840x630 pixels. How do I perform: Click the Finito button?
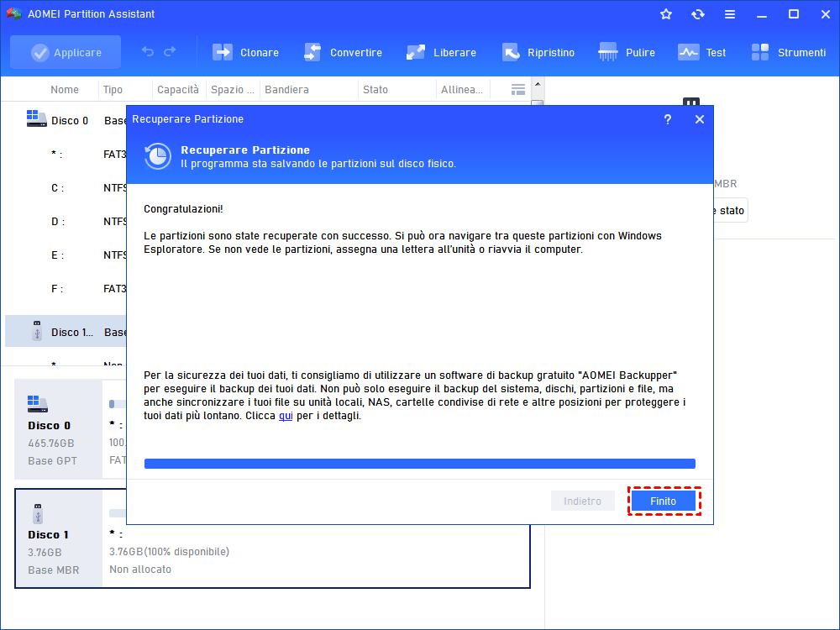point(664,501)
